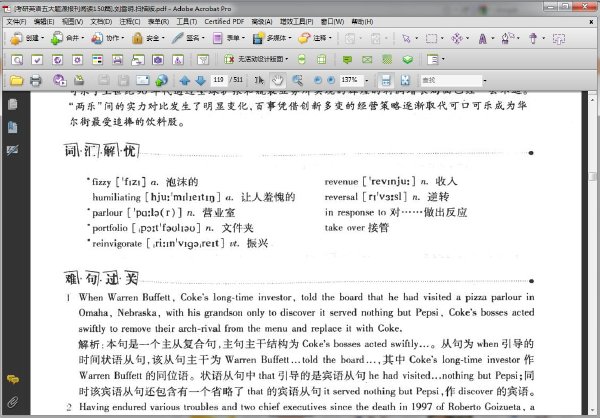Open the 文件(F) menu
Image resolution: width=600 pixels, height=418 pixels.
click(16, 22)
